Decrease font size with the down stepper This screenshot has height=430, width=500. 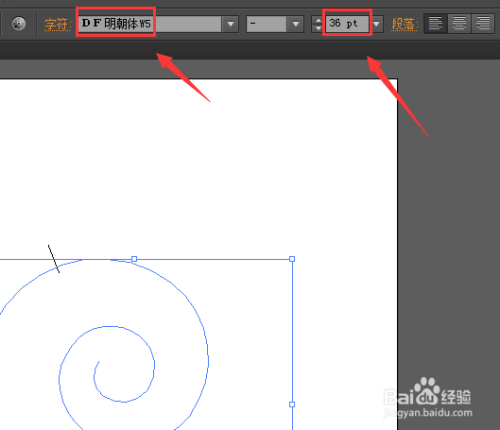pyautogui.click(x=318, y=28)
